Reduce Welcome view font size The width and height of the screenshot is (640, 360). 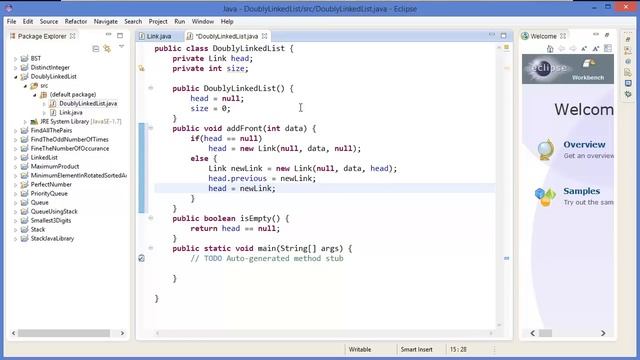584,49
